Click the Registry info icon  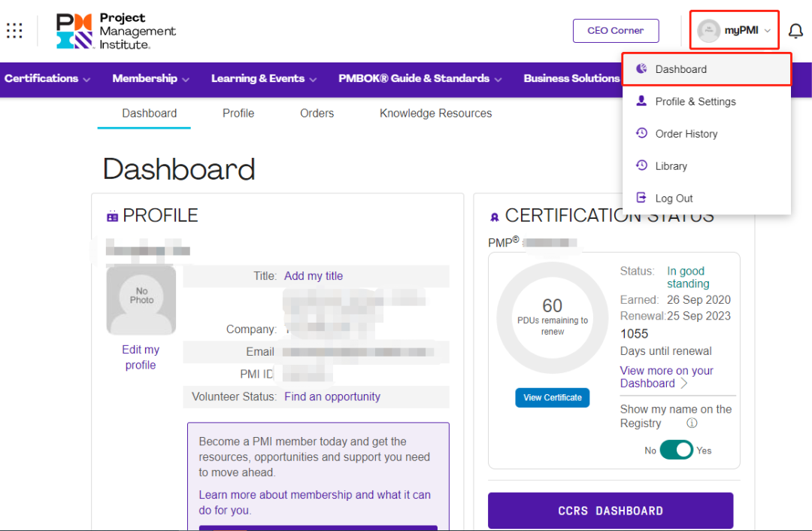pyautogui.click(x=692, y=423)
